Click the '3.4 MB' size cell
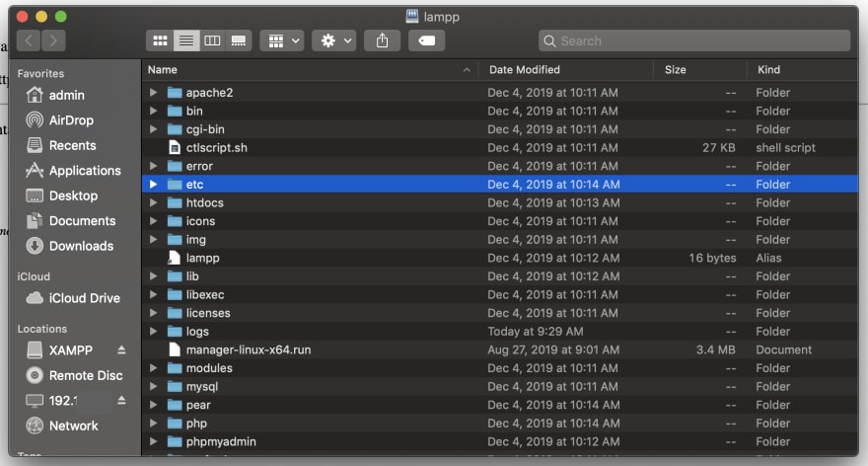 (x=716, y=349)
